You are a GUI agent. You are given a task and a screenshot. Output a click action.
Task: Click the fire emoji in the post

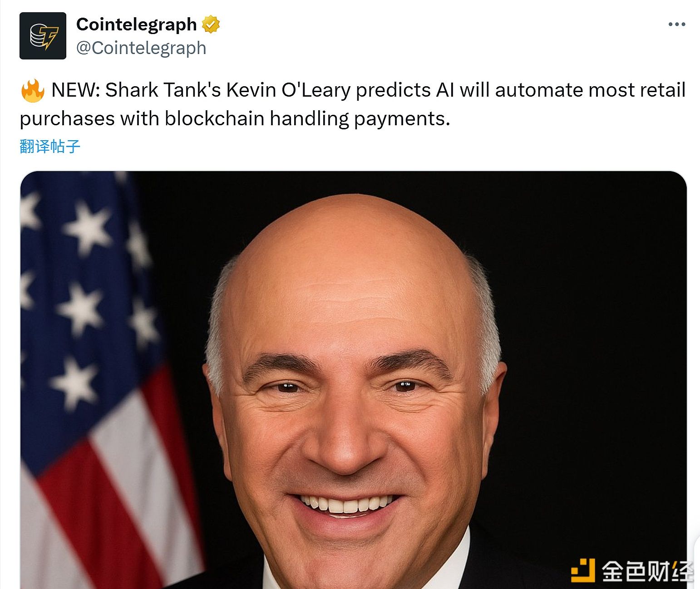coord(33,90)
